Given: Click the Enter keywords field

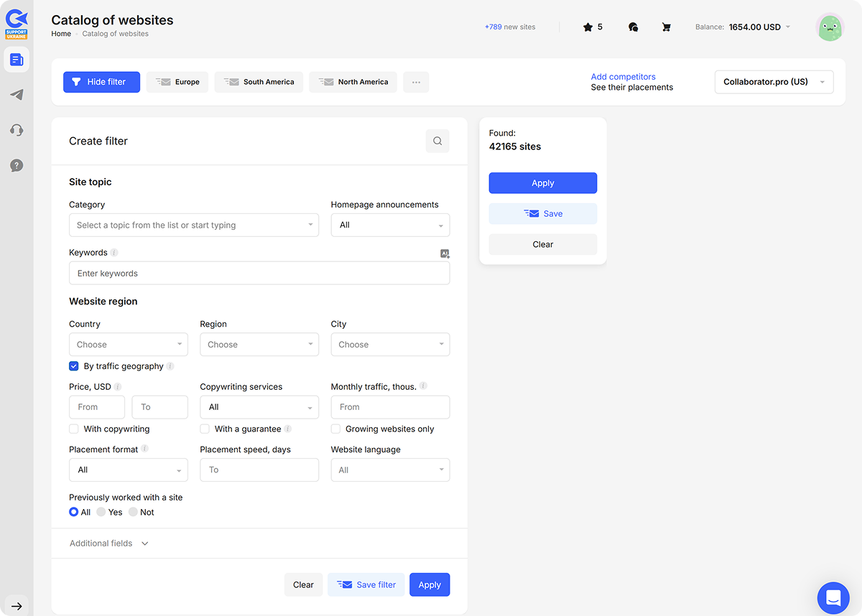Looking at the screenshot, I should pos(259,274).
